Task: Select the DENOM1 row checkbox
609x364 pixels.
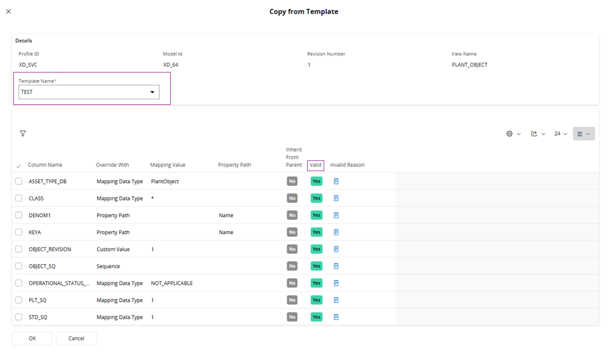Action: (x=19, y=215)
